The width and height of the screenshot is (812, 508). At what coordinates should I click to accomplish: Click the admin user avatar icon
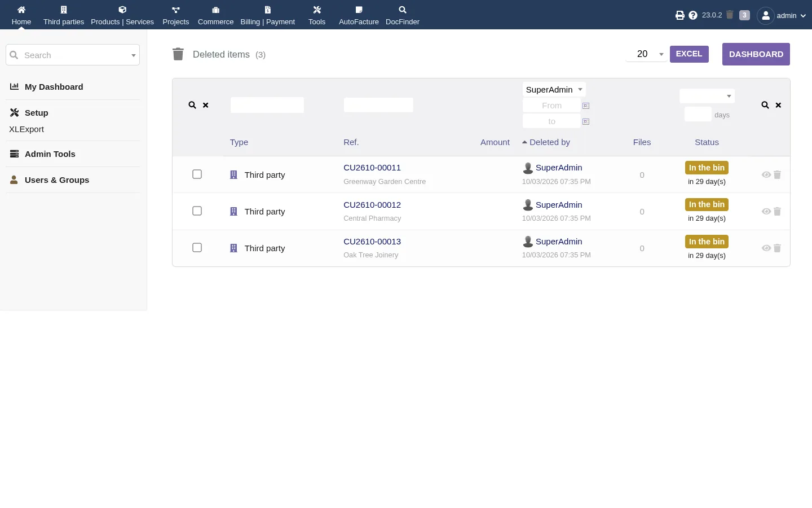click(x=766, y=15)
